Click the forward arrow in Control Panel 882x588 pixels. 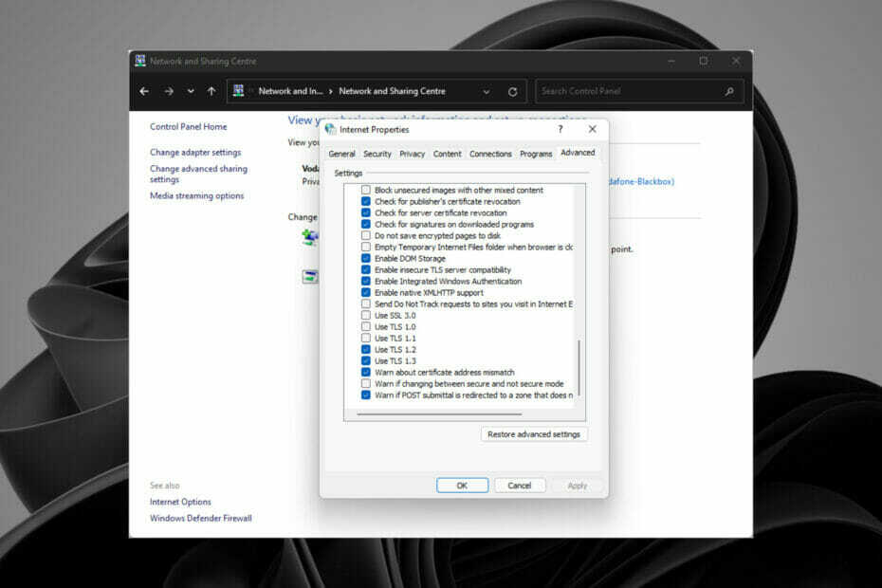[x=169, y=91]
